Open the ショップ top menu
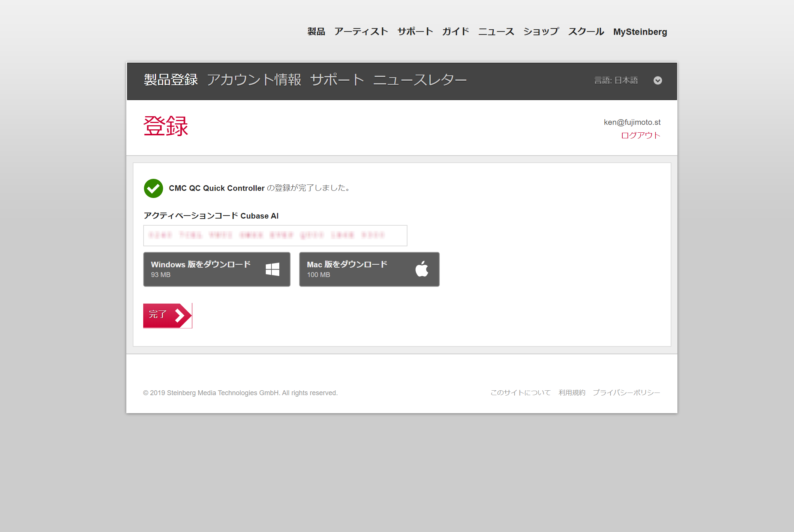This screenshot has height=532, width=794. (541, 32)
